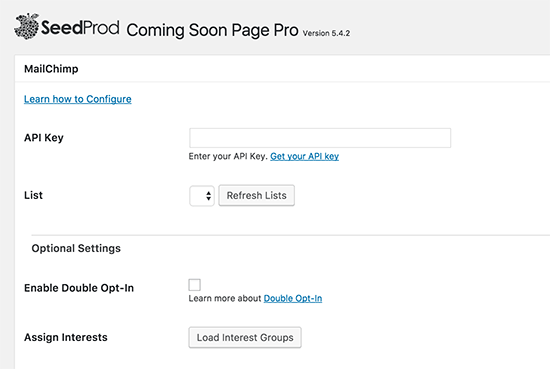This screenshot has height=369, width=550.
Task: Enable the Double Opt-In checkbox
Action: click(195, 285)
